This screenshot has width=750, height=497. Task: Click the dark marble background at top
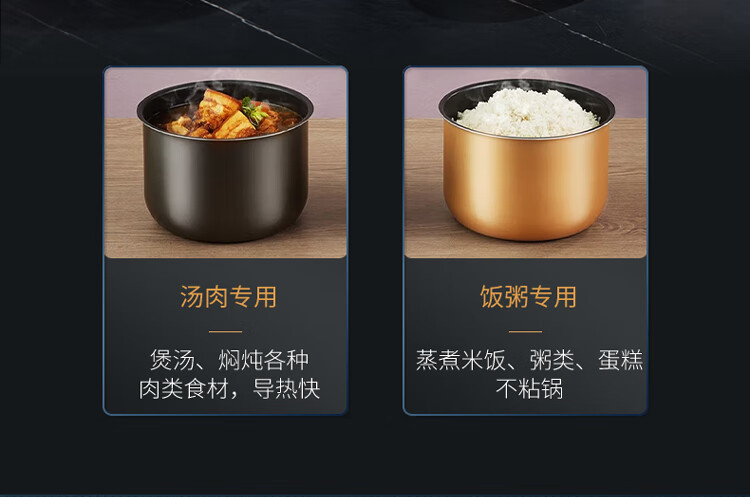375,29
